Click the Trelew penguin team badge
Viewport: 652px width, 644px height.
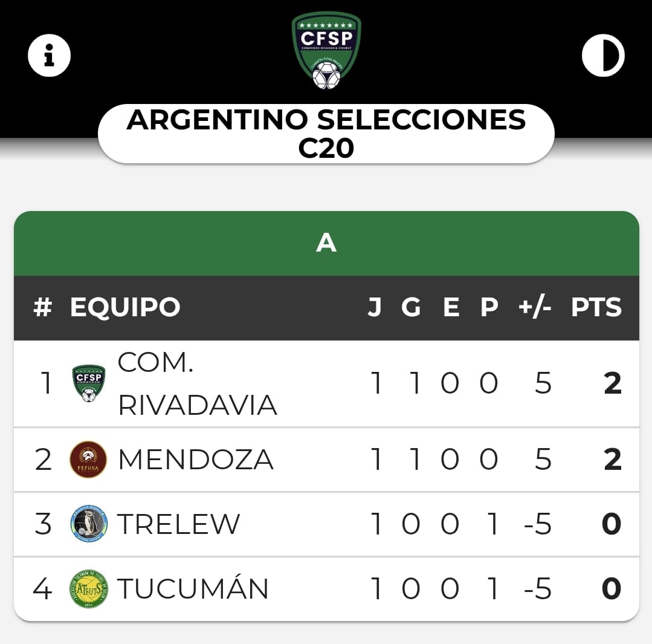coord(88,524)
